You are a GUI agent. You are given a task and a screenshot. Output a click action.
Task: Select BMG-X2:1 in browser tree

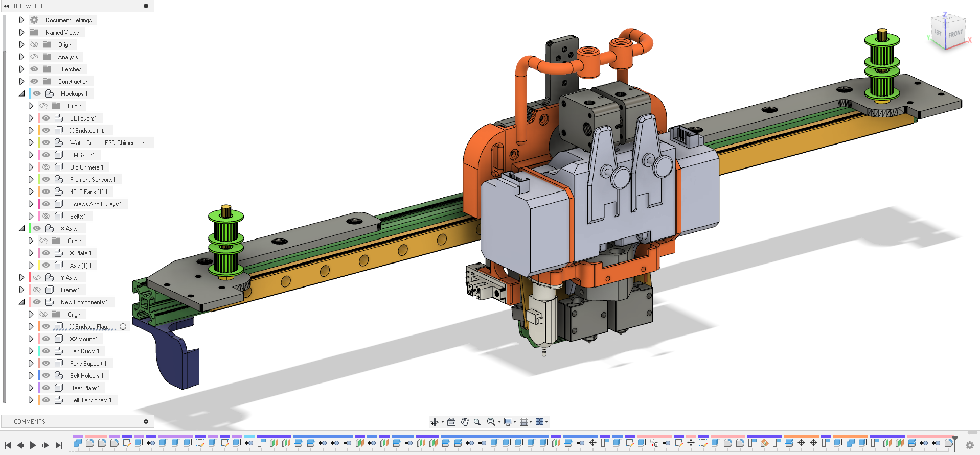pyautogui.click(x=82, y=155)
